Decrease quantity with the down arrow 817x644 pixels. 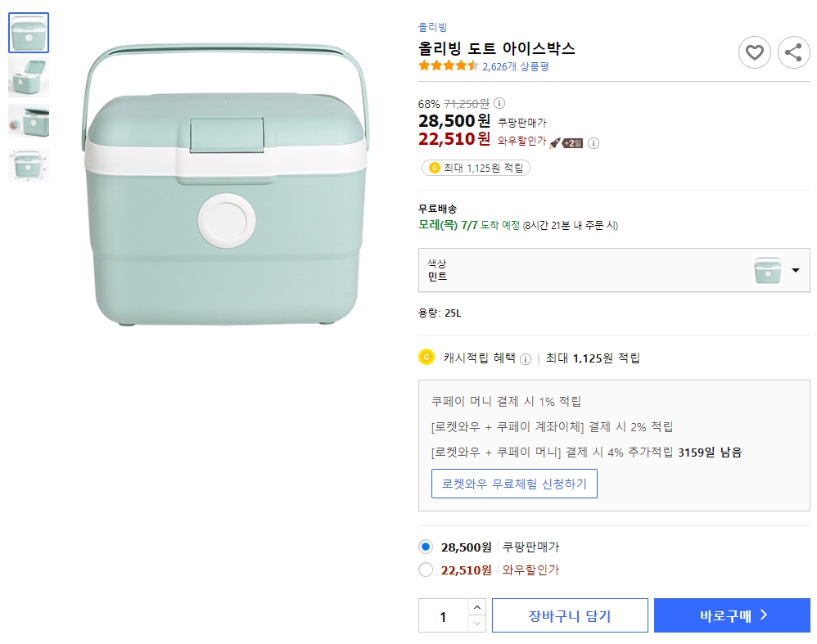[x=476, y=624]
